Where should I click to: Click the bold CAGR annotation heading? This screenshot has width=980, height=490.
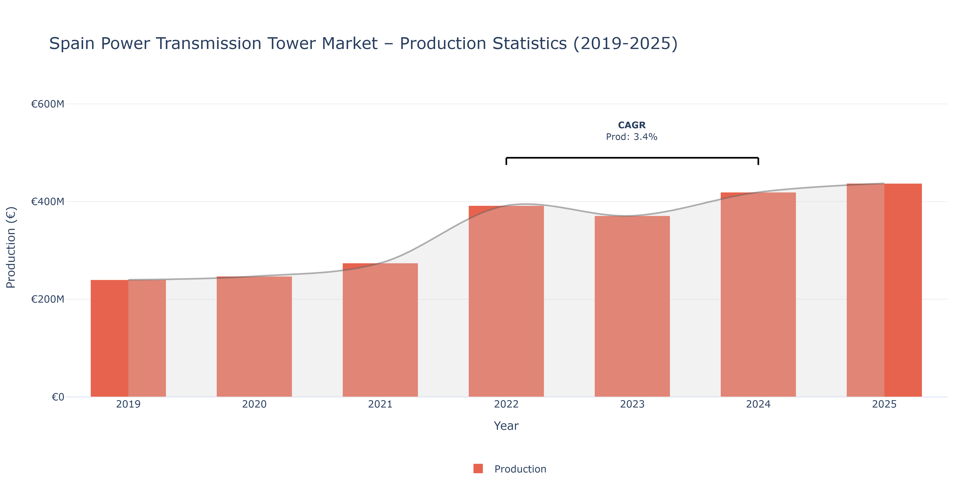point(631,125)
